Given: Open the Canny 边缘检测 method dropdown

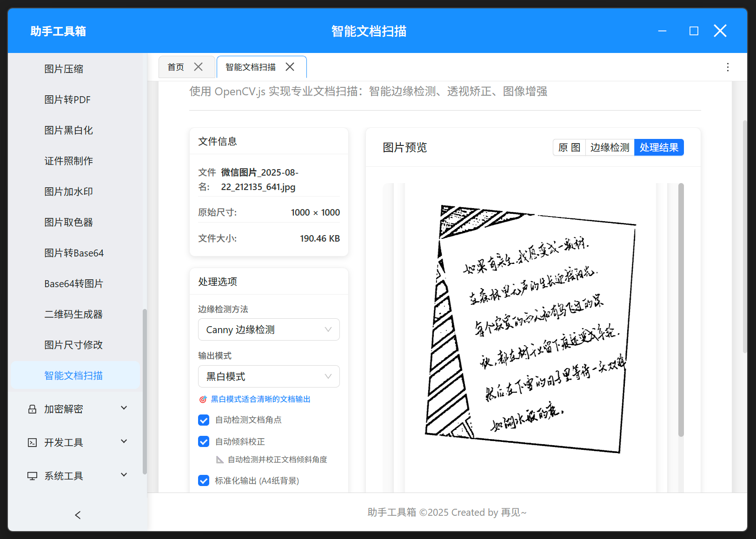Looking at the screenshot, I should click(269, 329).
